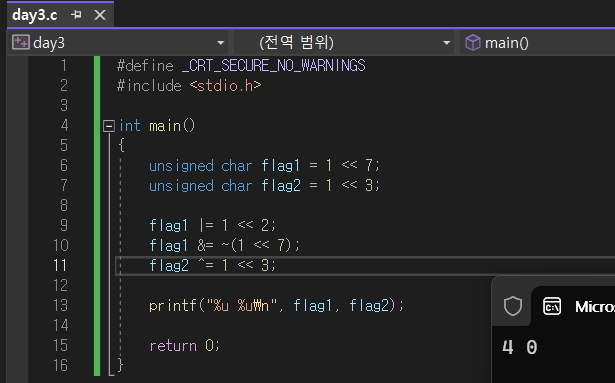Click the flag1 |= statement on line 9
The height and width of the screenshot is (383, 615).
(213, 226)
